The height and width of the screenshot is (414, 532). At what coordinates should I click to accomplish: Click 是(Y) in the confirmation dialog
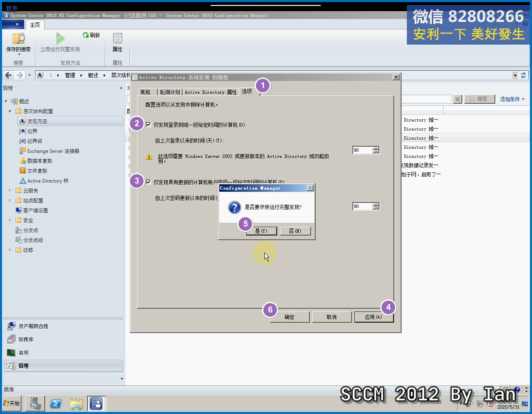click(x=261, y=231)
